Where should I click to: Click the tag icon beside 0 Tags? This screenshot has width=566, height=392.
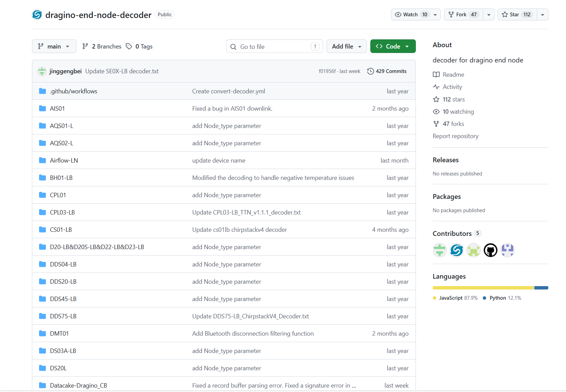(129, 46)
